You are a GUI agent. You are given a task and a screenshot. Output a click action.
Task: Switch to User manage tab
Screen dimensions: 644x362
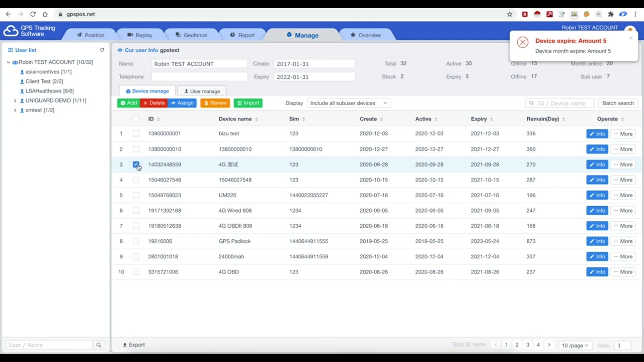[202, 91]
